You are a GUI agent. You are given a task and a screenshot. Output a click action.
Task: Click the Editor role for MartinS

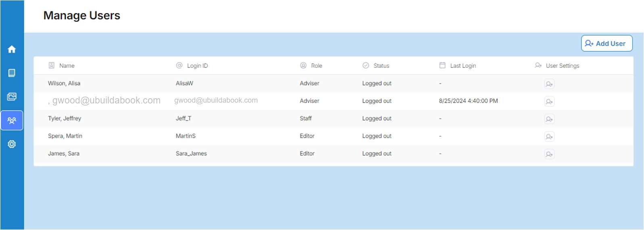point(307,136)
